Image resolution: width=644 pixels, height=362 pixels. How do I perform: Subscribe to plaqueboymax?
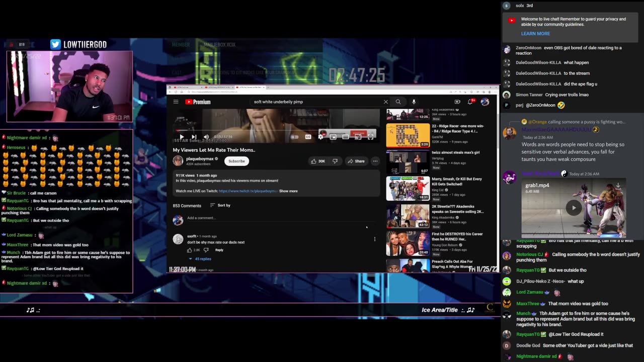point(236,161)
